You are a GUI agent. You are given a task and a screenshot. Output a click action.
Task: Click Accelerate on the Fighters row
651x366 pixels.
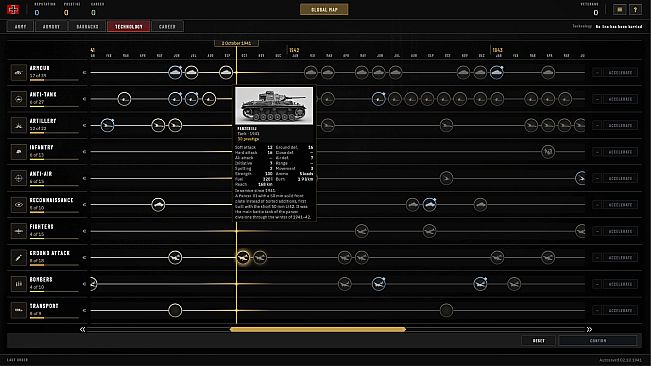coord(620,231)
